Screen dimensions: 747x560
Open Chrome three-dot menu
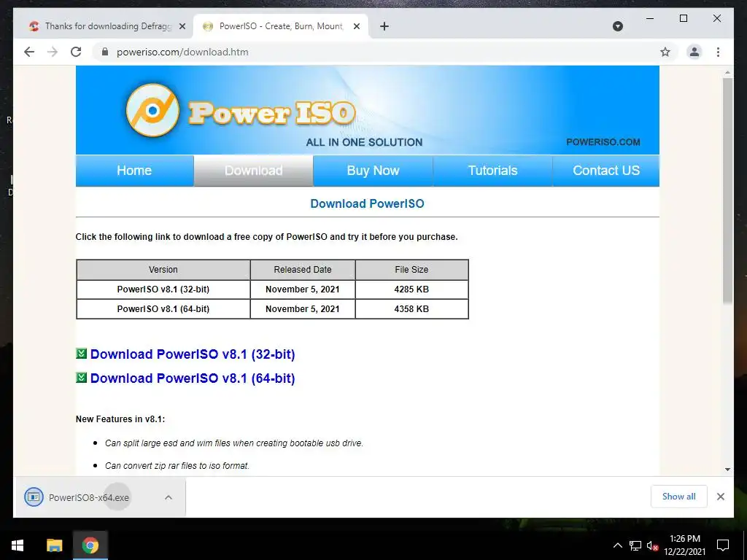[718, 52]
